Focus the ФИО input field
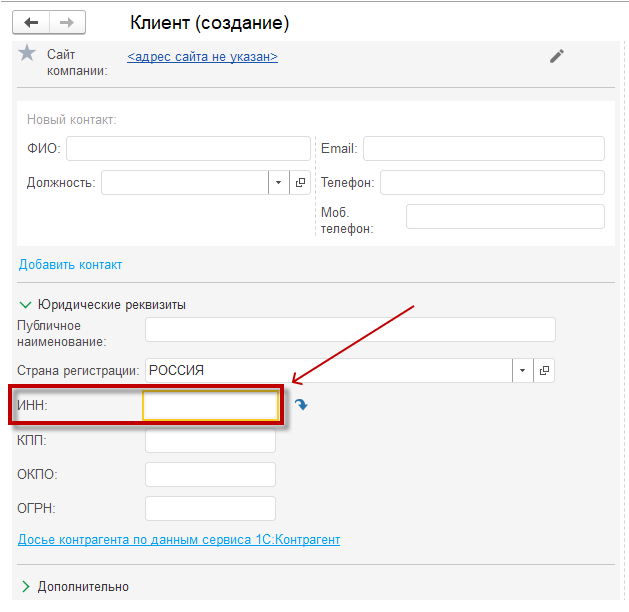This screenshot has height=612, width=629. [188, 148]
